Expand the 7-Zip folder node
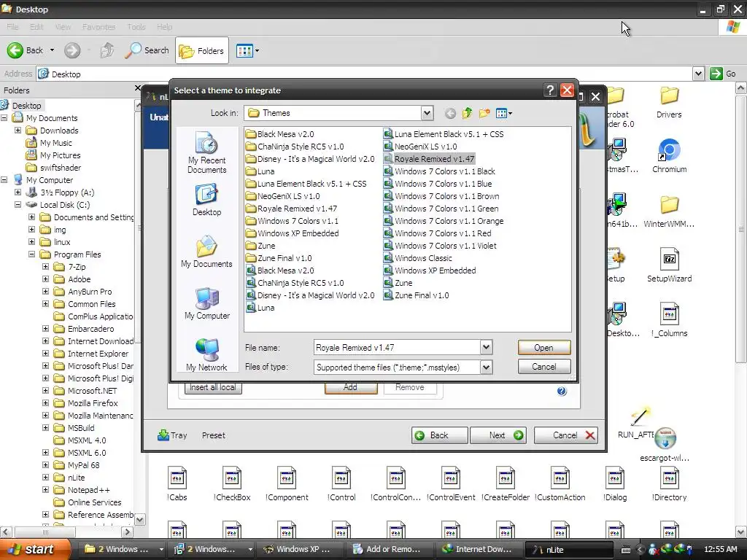 pyautogui.click(x=46, y=267)
